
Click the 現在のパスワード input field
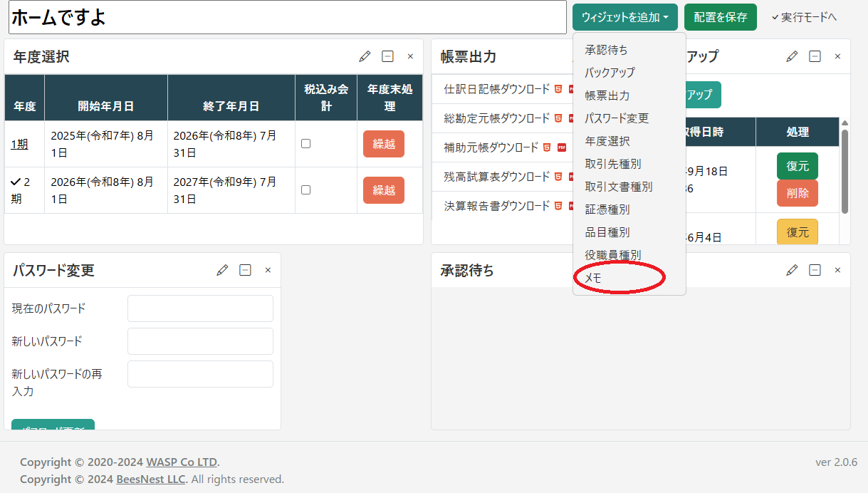point(200,308)
